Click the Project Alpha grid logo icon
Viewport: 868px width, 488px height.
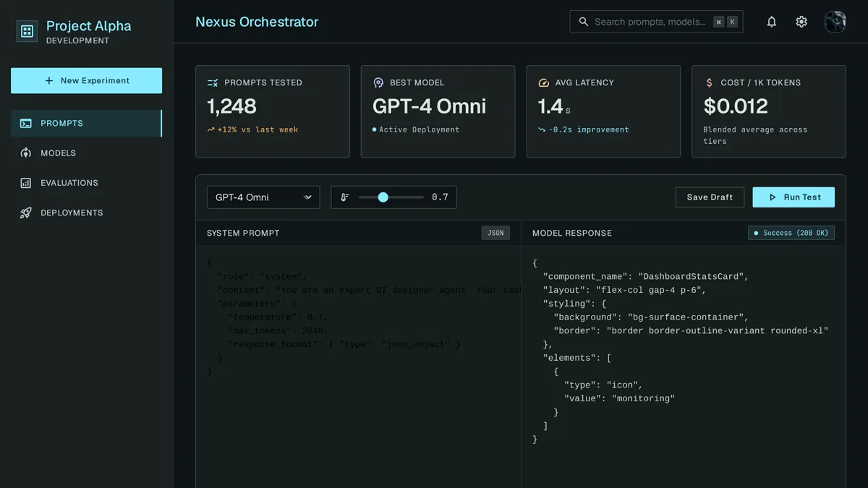click(27, 31)
